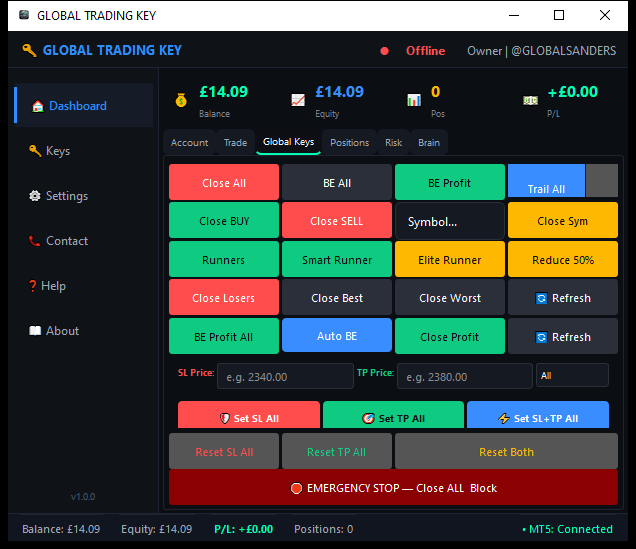
Task: Open the Dashboard sidebar item
Action: click(x=84, y=105)
